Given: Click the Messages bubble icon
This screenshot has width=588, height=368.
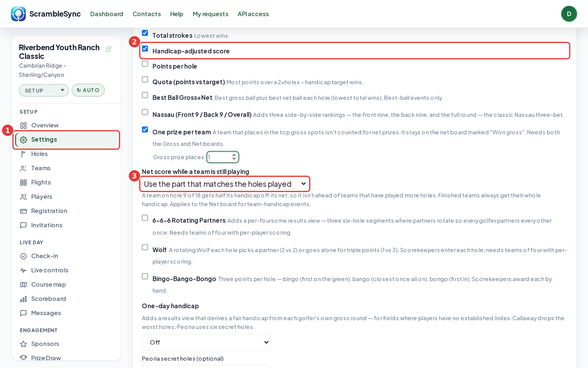Looking at the screenshot, I should tap(24, 313).
